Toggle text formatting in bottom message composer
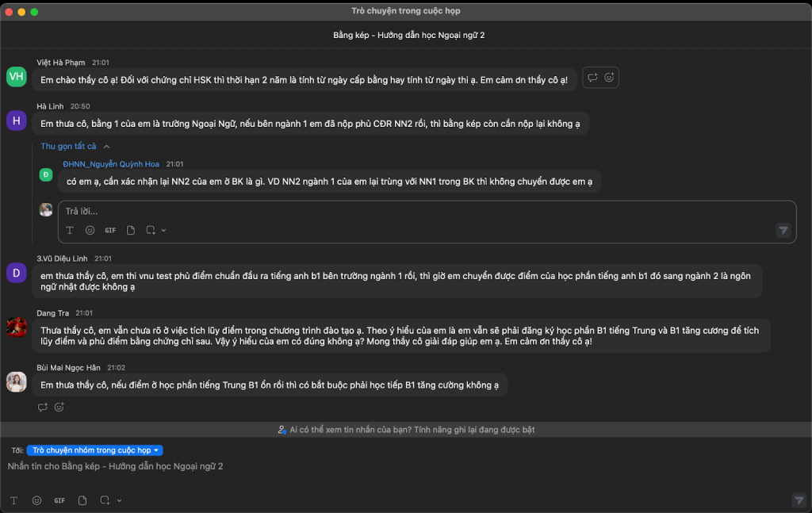This screenshot has width=812, height=513. (x=13, y=500)
